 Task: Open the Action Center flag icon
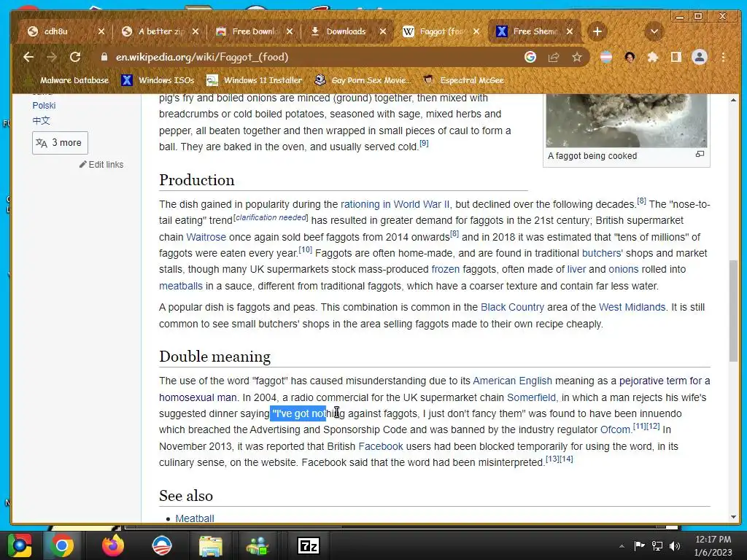point(639,545)
